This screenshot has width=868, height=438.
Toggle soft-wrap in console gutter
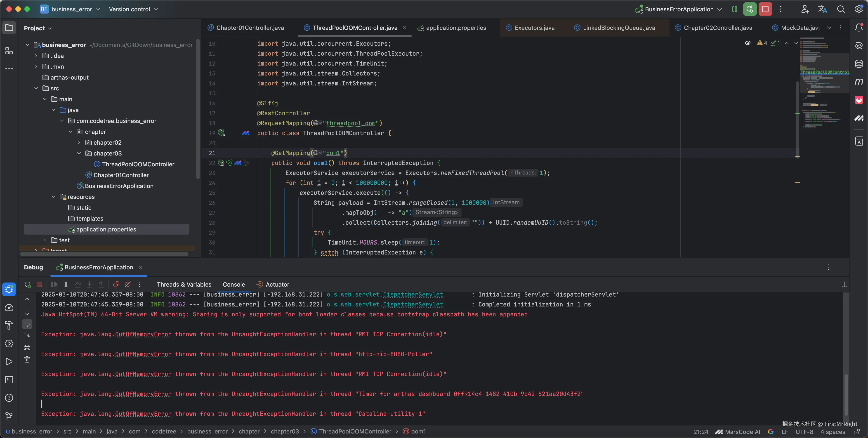27,324
